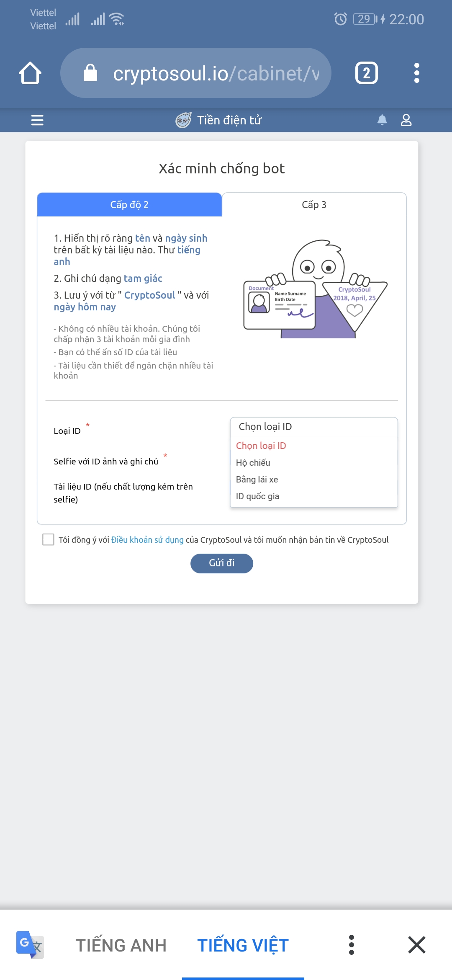This screenshot has width=452, height=980.
Task: Open the "Điều khoản sử dụng" link
Action: point(147,540)
